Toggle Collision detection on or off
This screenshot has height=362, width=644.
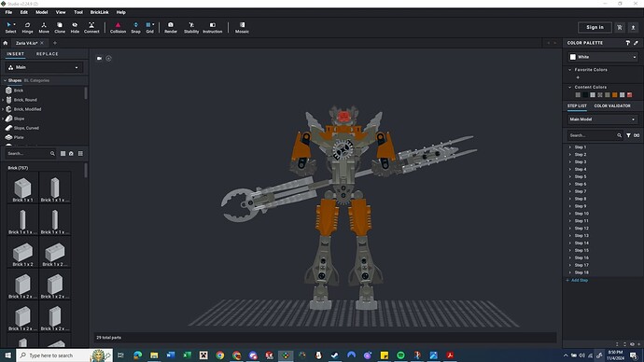pos(118,27)
